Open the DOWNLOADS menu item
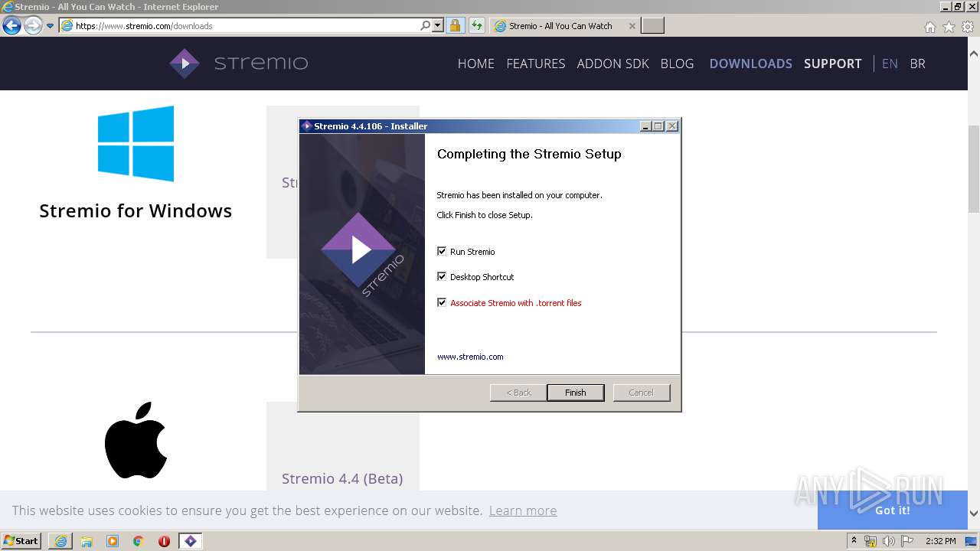This screenshot has height=551, width=980. tap(750, 64)
